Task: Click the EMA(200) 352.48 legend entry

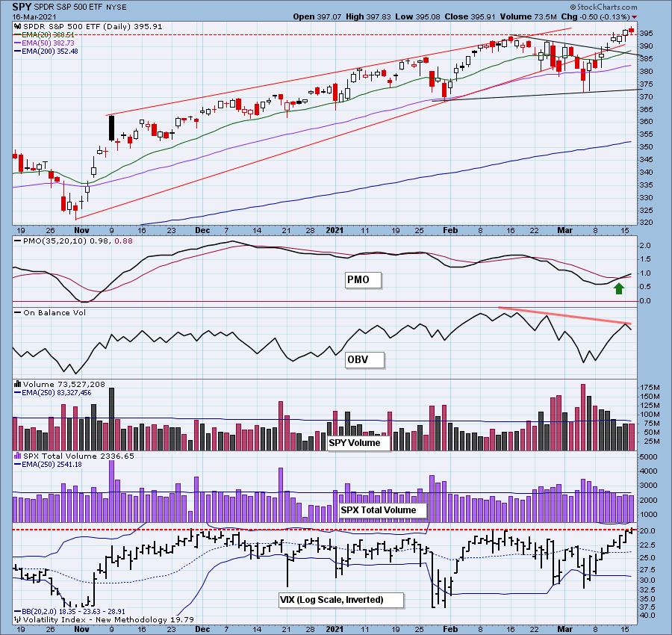Action: point(46,52)
